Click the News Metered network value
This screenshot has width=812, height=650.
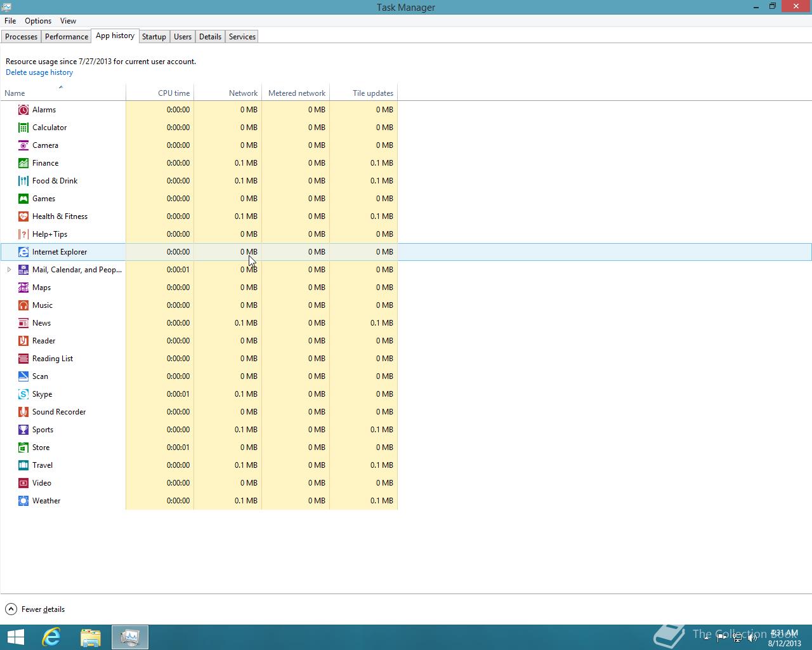tap(317, 323)
